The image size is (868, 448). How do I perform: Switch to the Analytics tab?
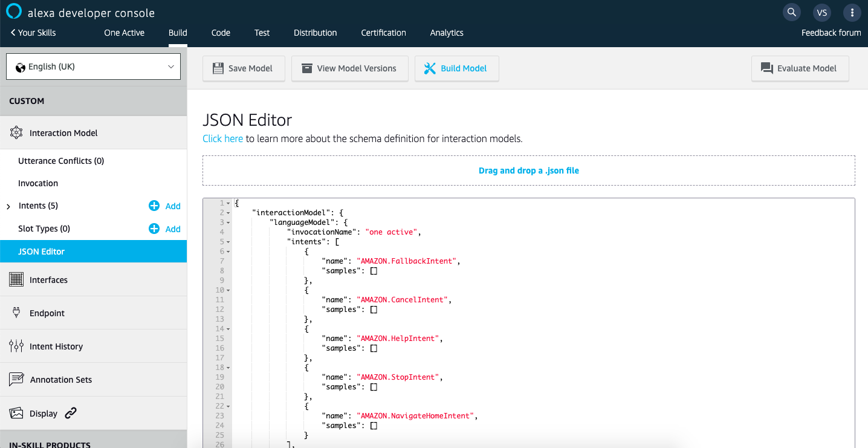447,33
